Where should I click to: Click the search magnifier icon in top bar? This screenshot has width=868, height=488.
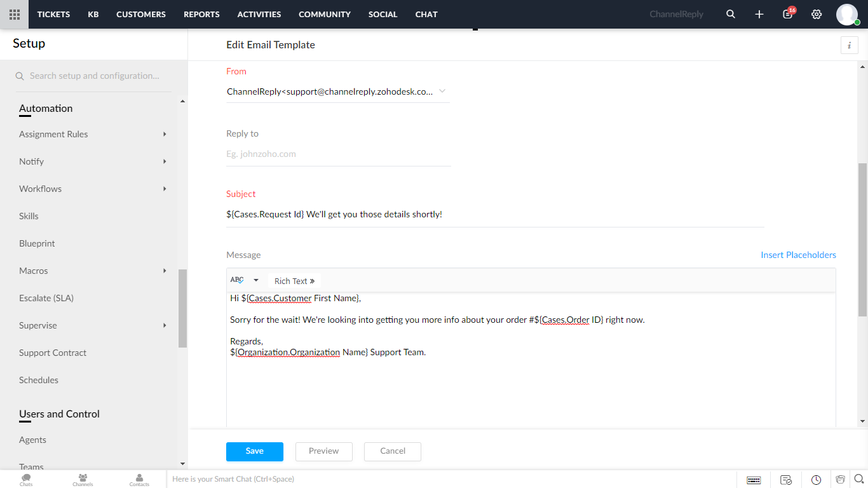pos(731,14)
